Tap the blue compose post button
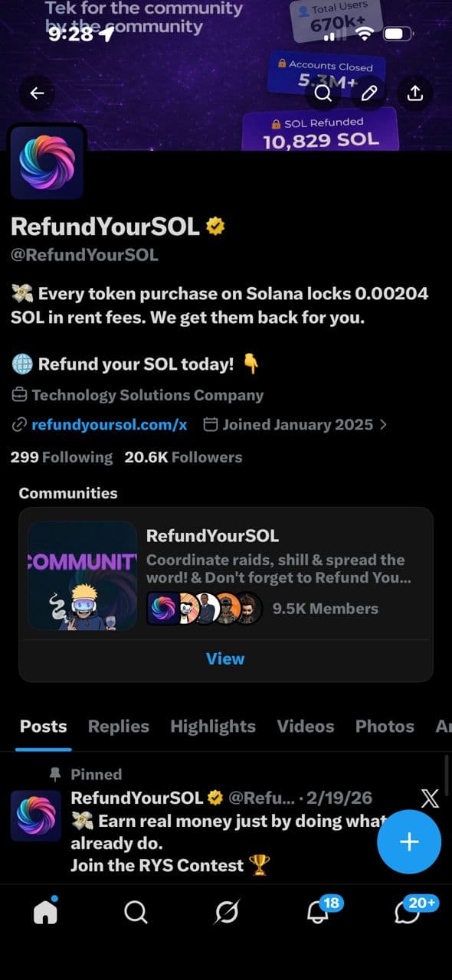The image size is (452, 980). pyautogui.click(x=409, y=841)
